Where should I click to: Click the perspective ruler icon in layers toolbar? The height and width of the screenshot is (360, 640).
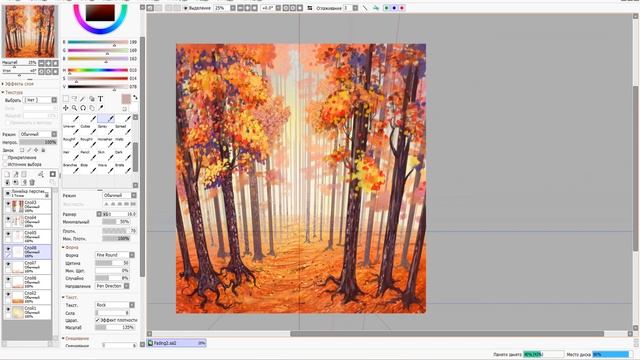(41, 174)
